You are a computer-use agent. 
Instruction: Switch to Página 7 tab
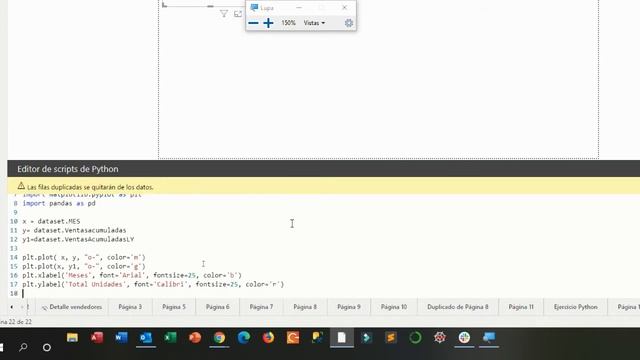261,307
